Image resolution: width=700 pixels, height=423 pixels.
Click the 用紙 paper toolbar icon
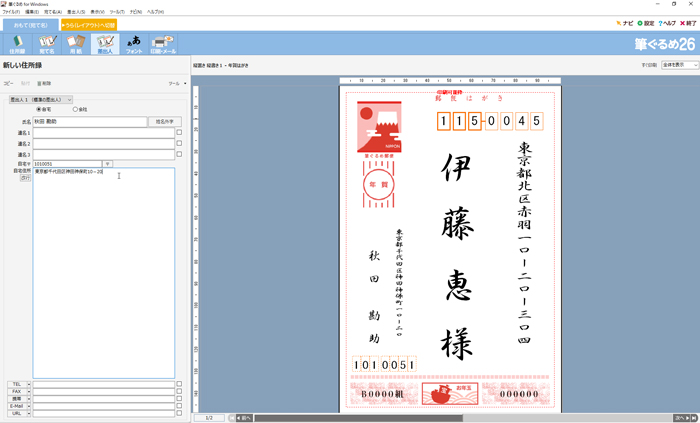pos(76,43)
